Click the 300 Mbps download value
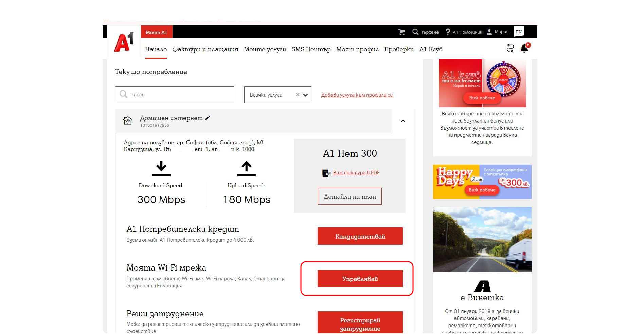 click(x=161, y=200)
